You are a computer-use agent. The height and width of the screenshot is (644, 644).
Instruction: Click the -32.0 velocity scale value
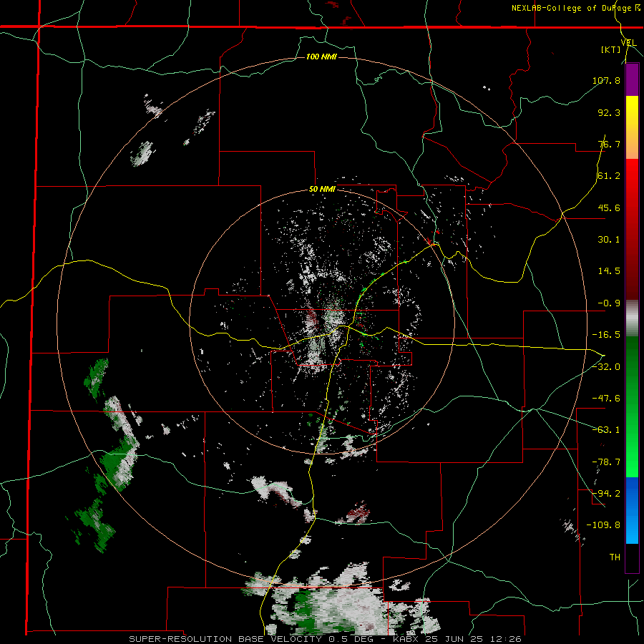(606, 367)
